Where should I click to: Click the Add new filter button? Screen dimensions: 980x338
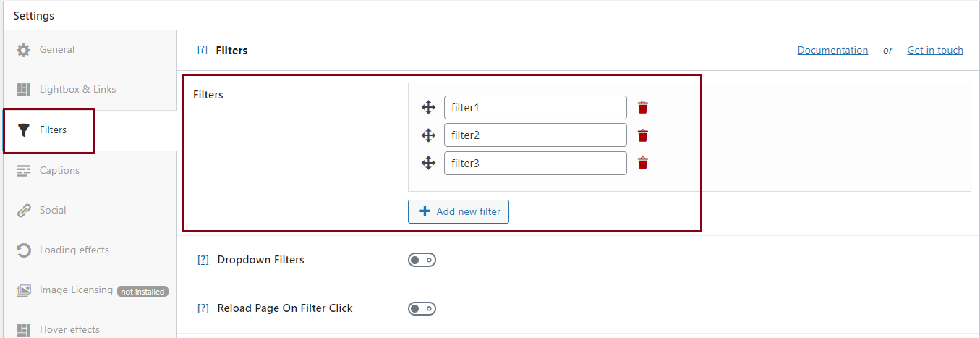tap(459, 212)
